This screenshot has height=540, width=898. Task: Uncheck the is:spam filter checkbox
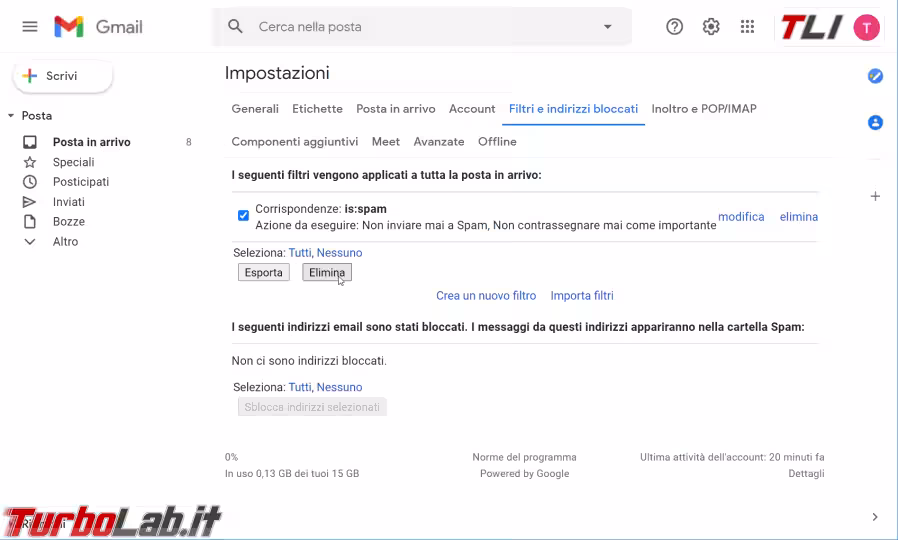(243, 215)
